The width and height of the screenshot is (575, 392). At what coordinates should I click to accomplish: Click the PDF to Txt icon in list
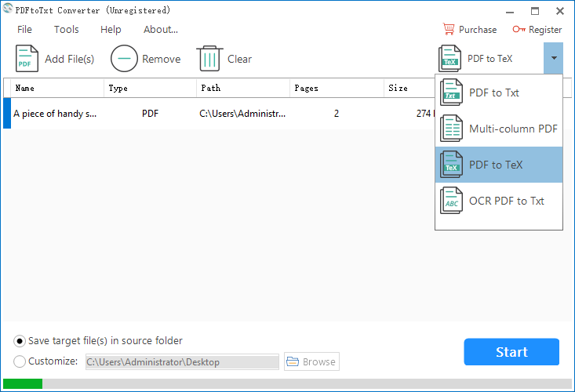(451, 93)
